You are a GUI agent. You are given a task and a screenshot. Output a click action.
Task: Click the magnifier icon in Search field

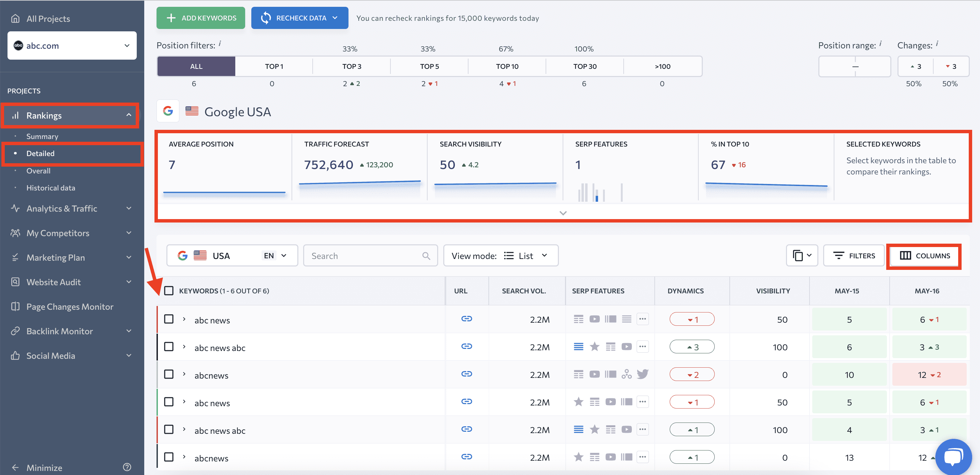pyautogui.click(x=426, y=256)
